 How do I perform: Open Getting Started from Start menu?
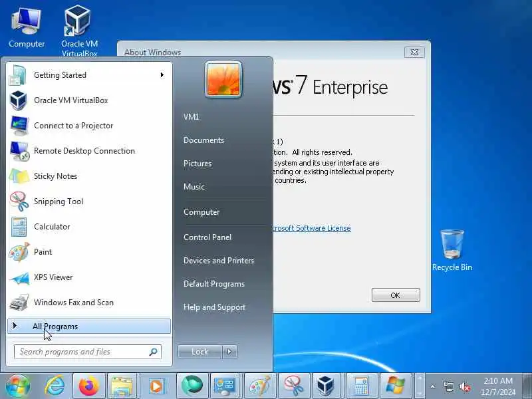[x=89, y=75]
